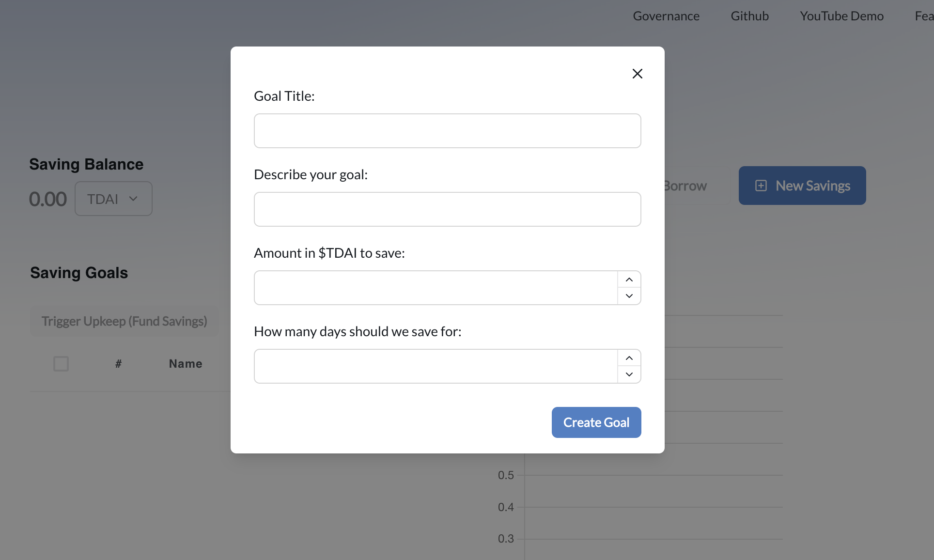Decrement the savings days down arrow

(x=629, y=374)
